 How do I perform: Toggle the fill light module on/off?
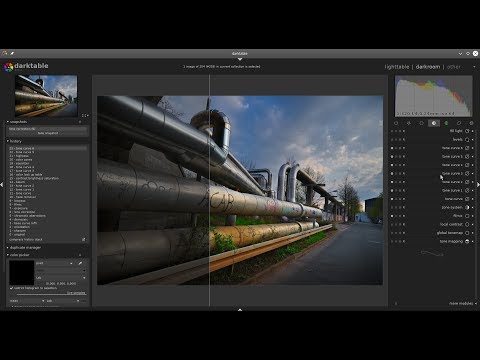pyautogui.click(x=392, y=131)
